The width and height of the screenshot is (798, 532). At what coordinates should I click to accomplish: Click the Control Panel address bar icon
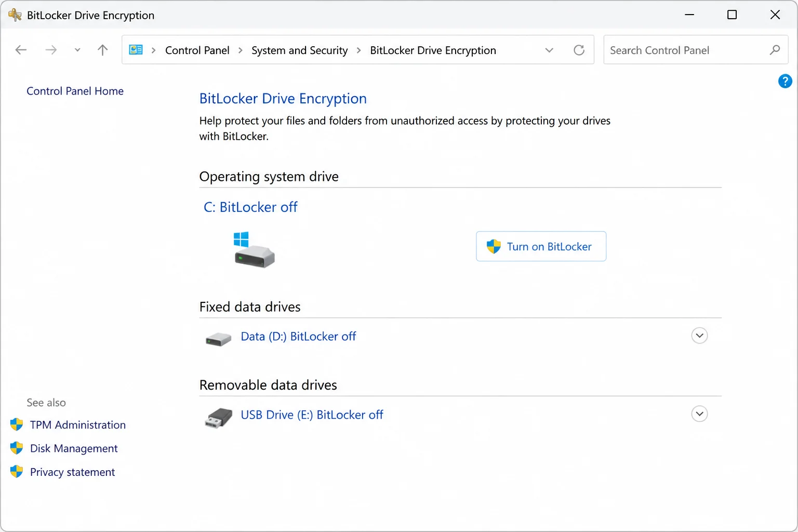(x=136, y=50)
